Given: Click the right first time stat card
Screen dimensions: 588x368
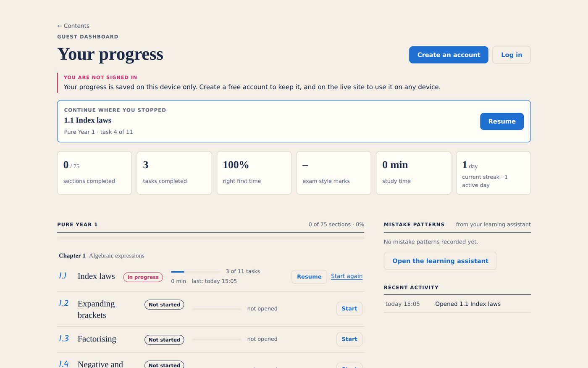Looking at the screenshot, I should pos(254,173).
